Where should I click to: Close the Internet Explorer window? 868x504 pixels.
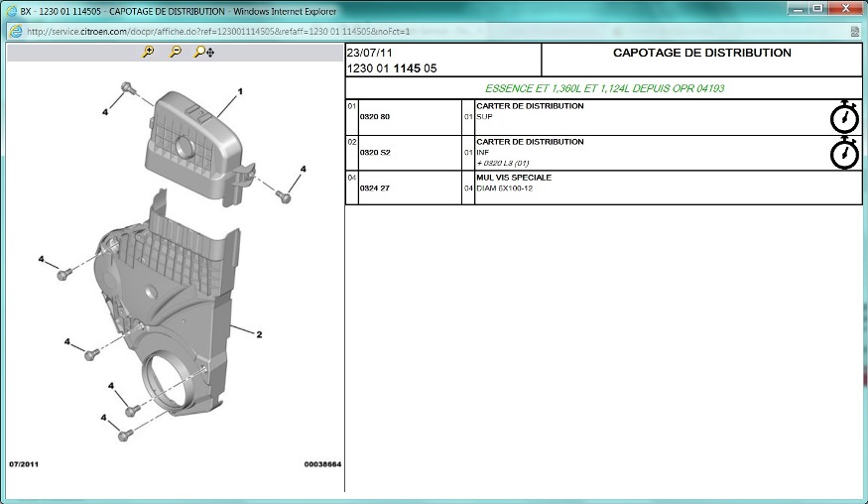(x=845, y=8)
